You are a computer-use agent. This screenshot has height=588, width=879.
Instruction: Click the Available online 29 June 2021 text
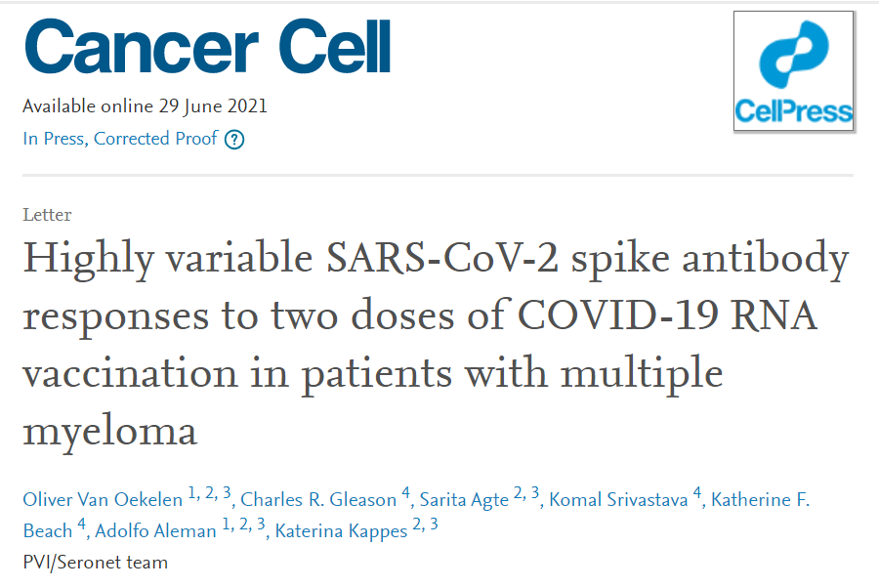145,106
